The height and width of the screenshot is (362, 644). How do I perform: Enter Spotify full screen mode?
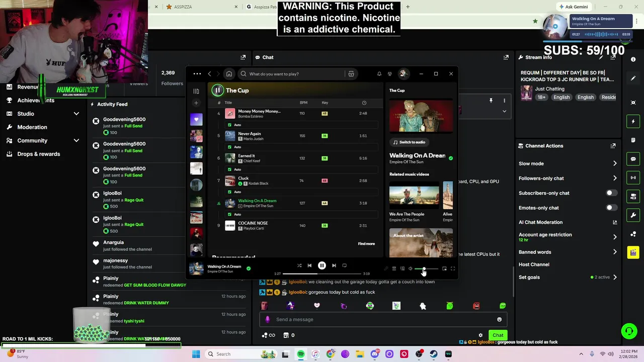pyautogui.click(x=453, y=268)
